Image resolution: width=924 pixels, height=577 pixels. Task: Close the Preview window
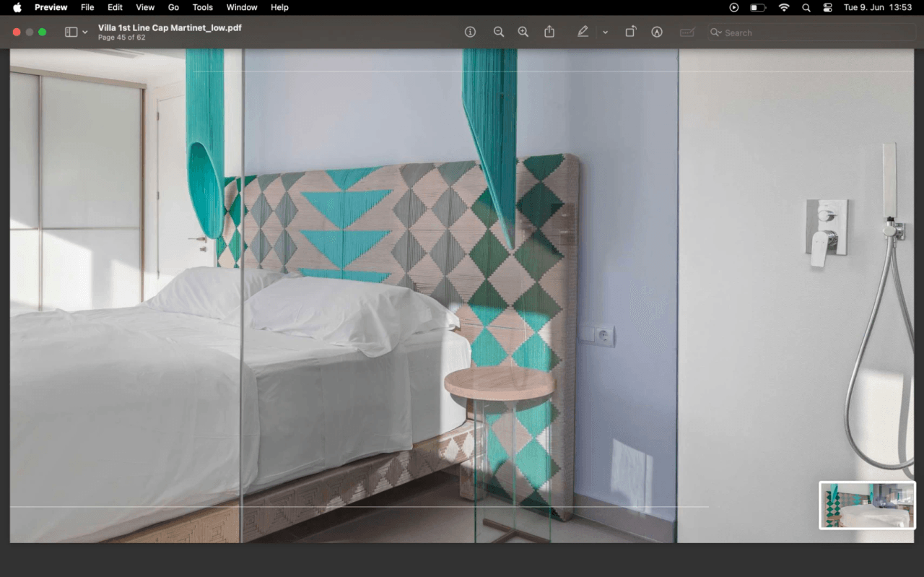[17, 32]
